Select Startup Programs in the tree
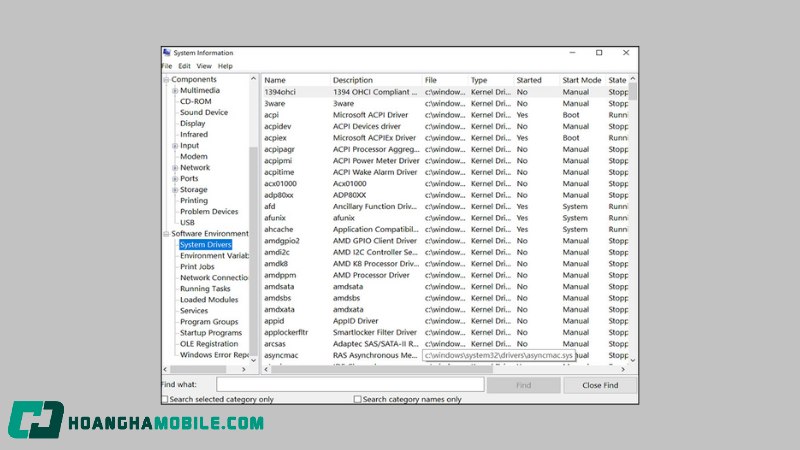This screenshot has width=800, height=450. 211,333
